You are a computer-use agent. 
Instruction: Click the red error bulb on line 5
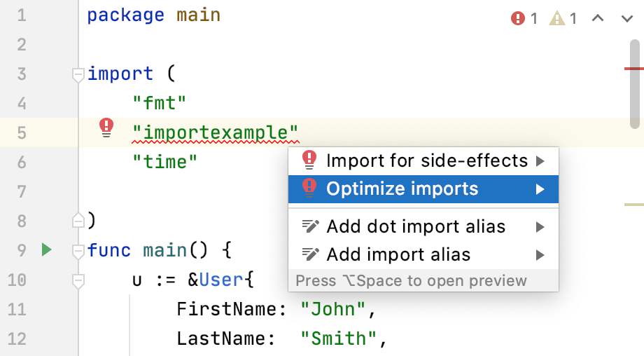tap(106, 128)
